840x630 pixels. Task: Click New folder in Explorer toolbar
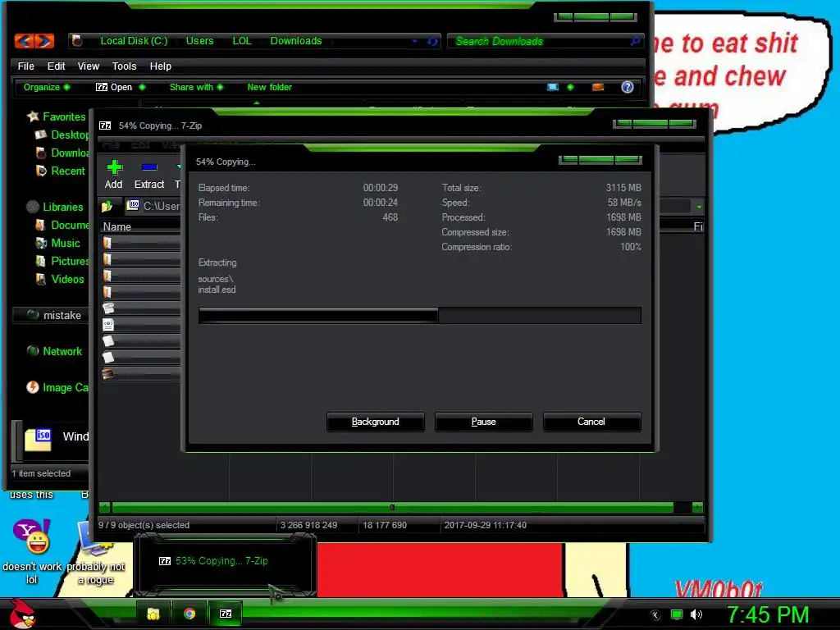(269, 87)
